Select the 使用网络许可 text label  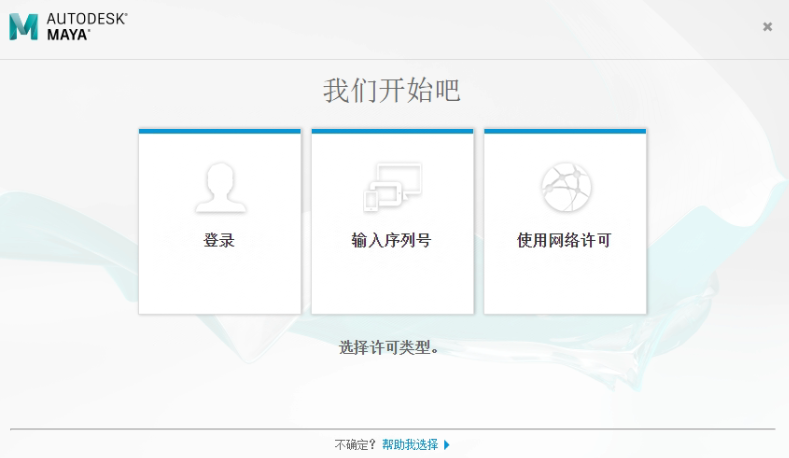coord(564,241)
